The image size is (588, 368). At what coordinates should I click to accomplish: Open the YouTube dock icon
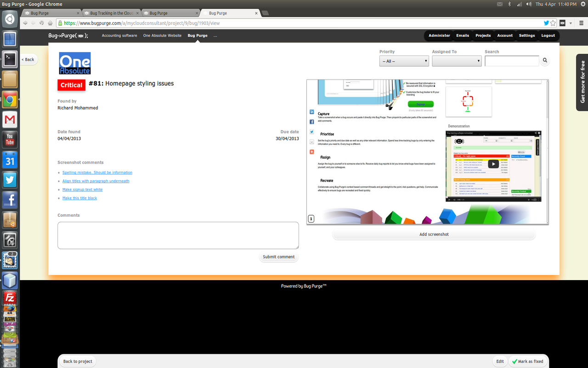[x=10, y=139]
